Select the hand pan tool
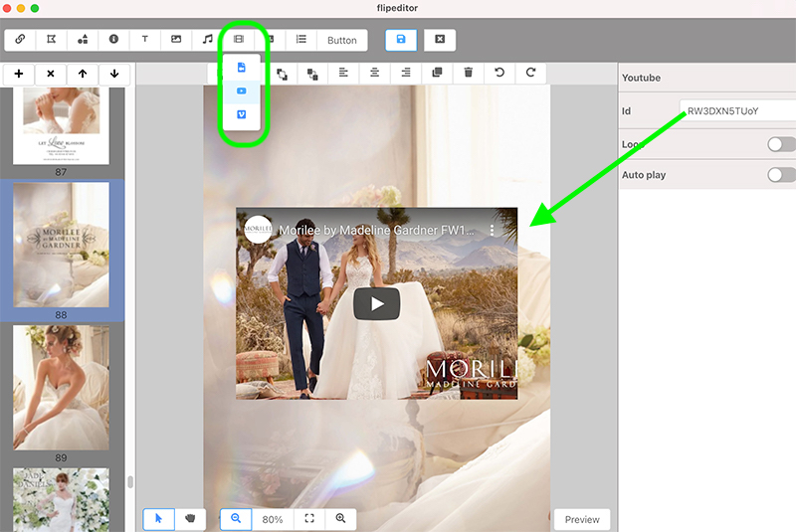The width and height of the screenshot is (796, 532). [188, 518]
